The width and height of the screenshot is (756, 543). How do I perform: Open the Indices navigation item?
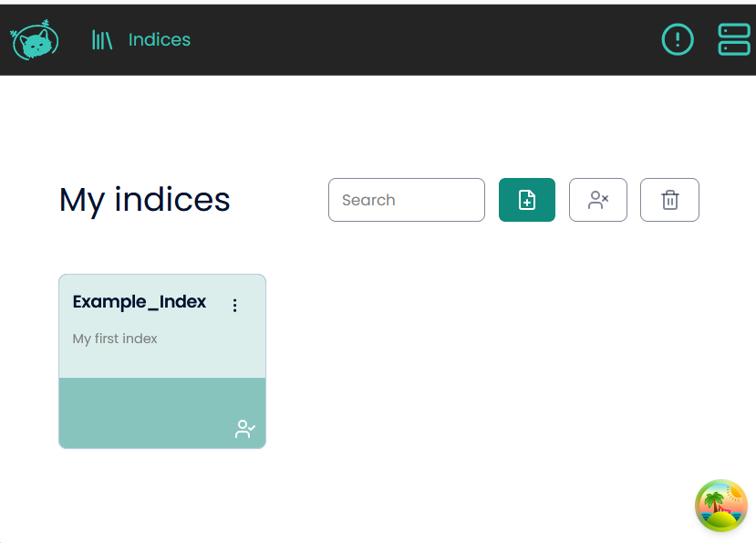tap(159, 40)
